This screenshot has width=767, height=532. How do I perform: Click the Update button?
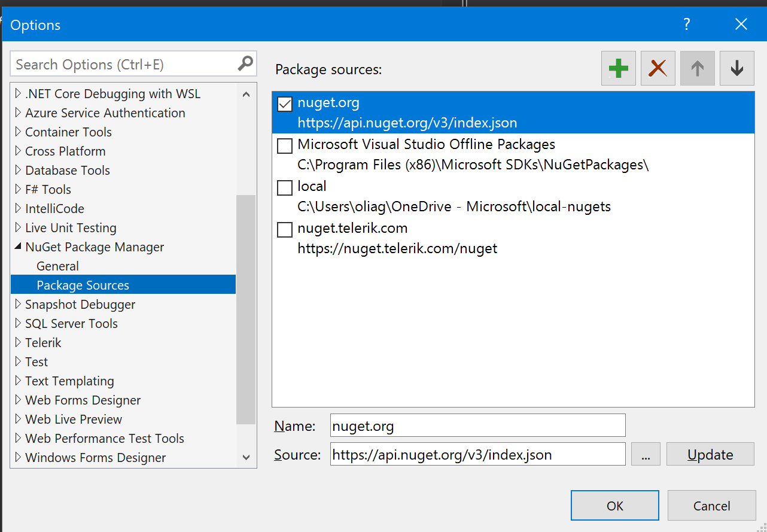710,454
